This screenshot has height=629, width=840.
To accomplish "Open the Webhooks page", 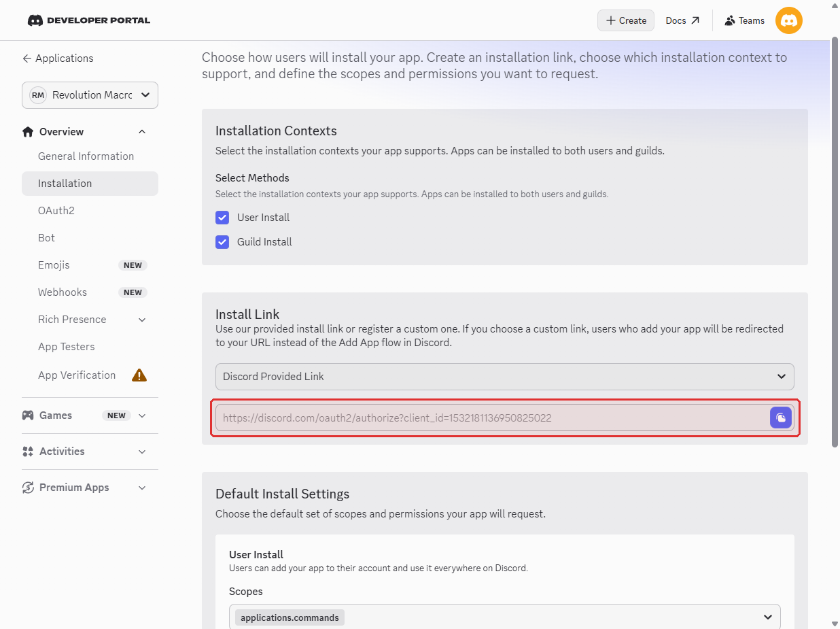I will pos(63,292).
